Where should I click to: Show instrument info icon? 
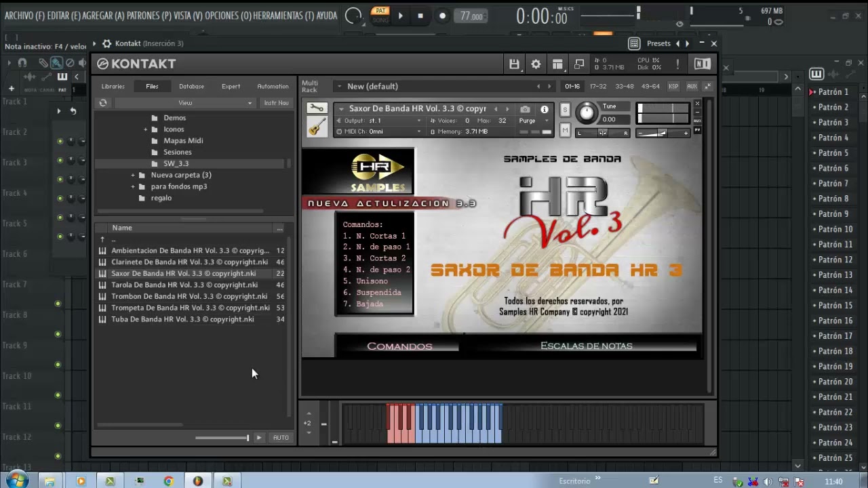(x=544, y=109)
